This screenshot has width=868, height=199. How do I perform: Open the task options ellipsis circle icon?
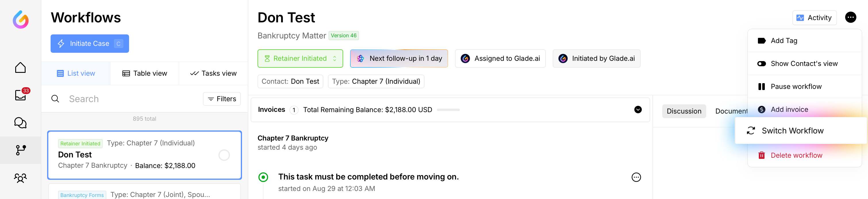coord(636,177)
